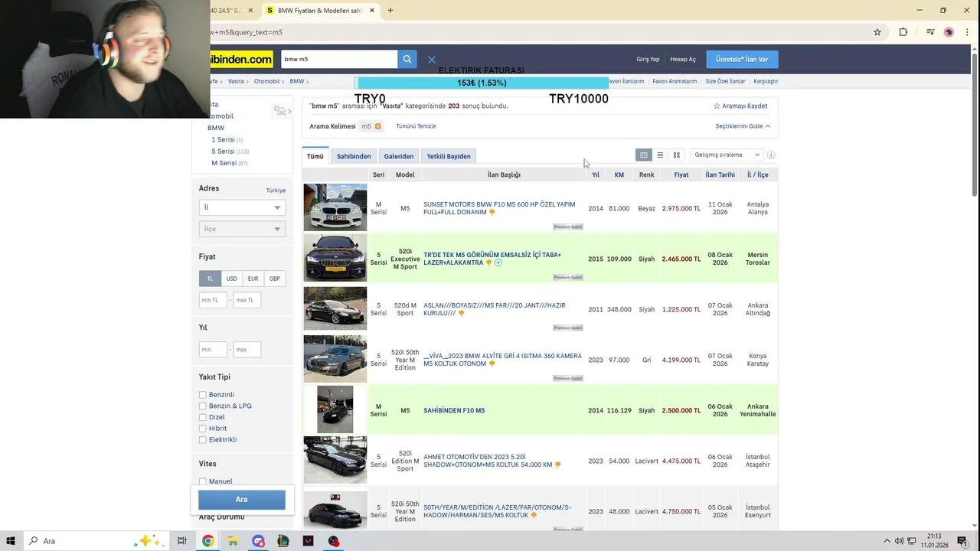This screenshot has width=980, height=551.
Task: Select TL currency toggle
Action: [x=210, y=279]
